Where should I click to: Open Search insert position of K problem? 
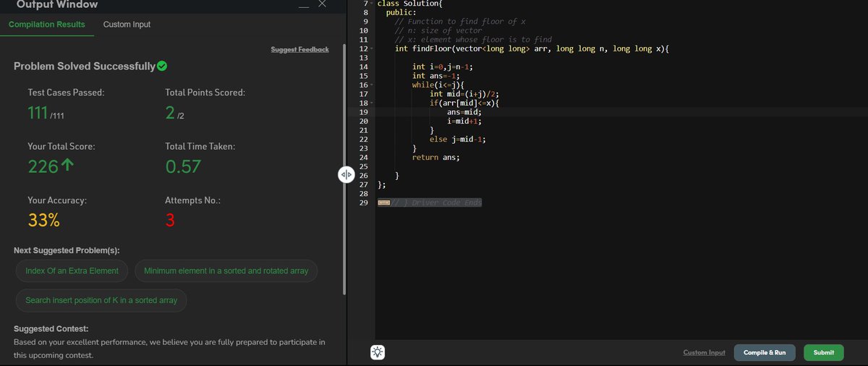point(101,300)
